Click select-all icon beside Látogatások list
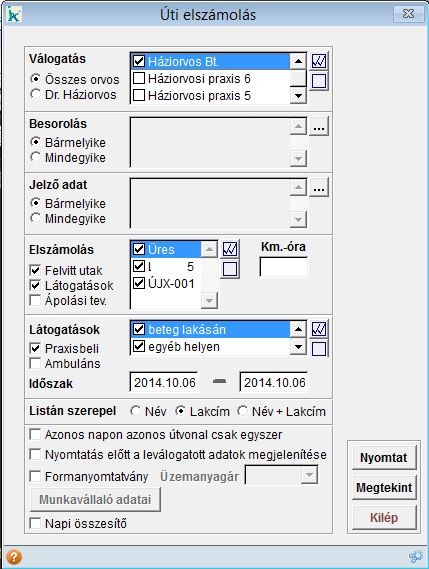 319,329
